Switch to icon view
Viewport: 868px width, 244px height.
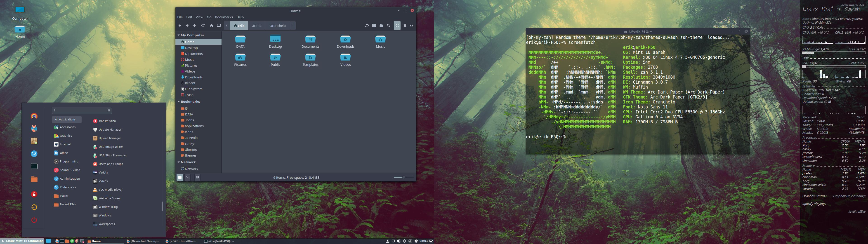[x=397, y=26]
